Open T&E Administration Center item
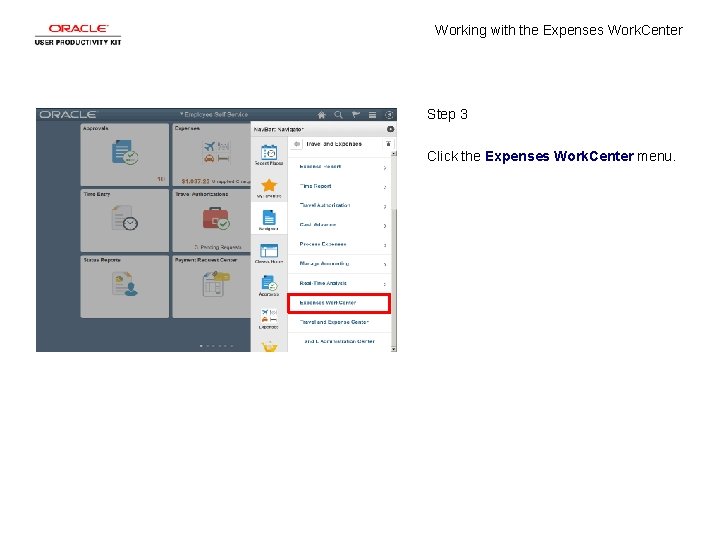This screenshot has height=540, width=720. pos(339,342)
